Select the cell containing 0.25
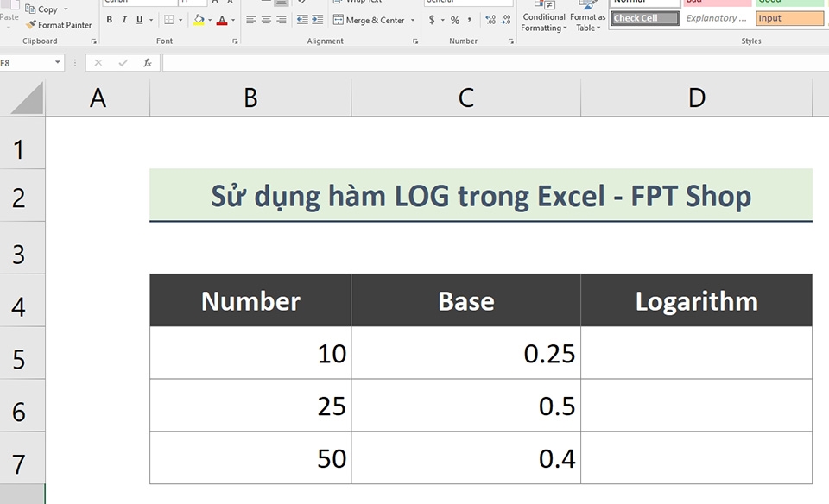 coord(465,353)
